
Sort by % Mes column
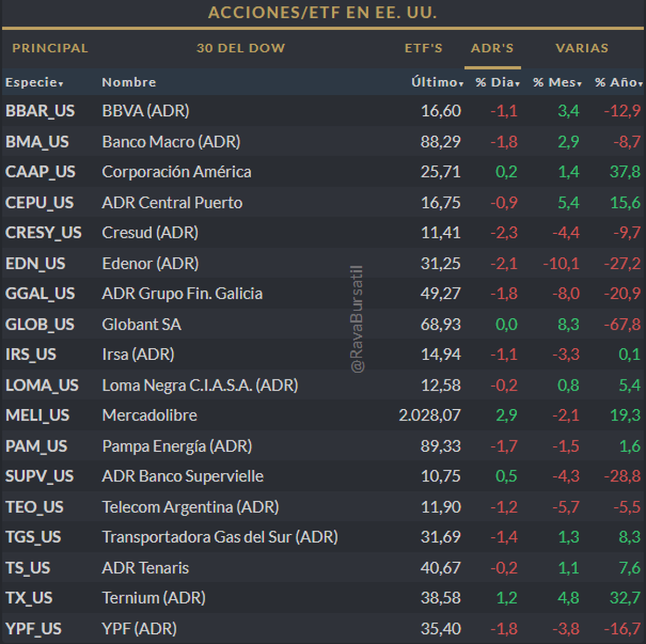point(557,82)
